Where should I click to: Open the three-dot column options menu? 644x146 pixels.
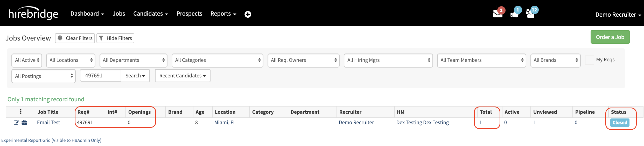pyautogui.click(x=20, y=112)
